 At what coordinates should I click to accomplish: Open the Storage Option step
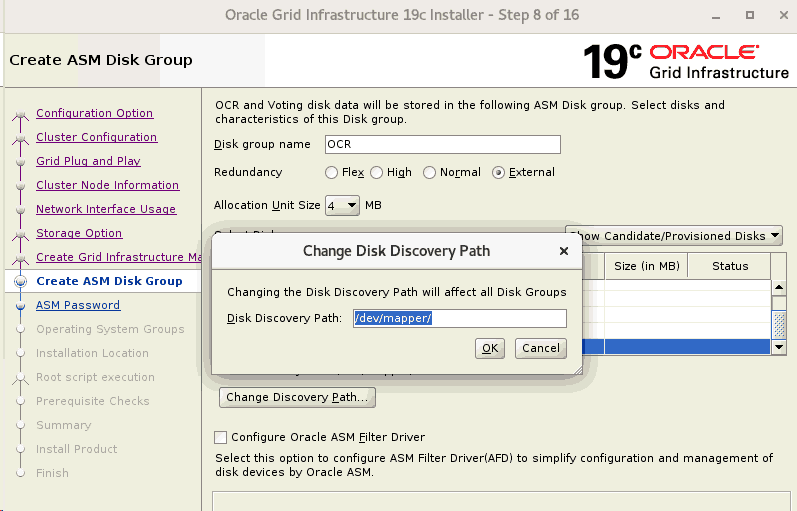point(79,232)
